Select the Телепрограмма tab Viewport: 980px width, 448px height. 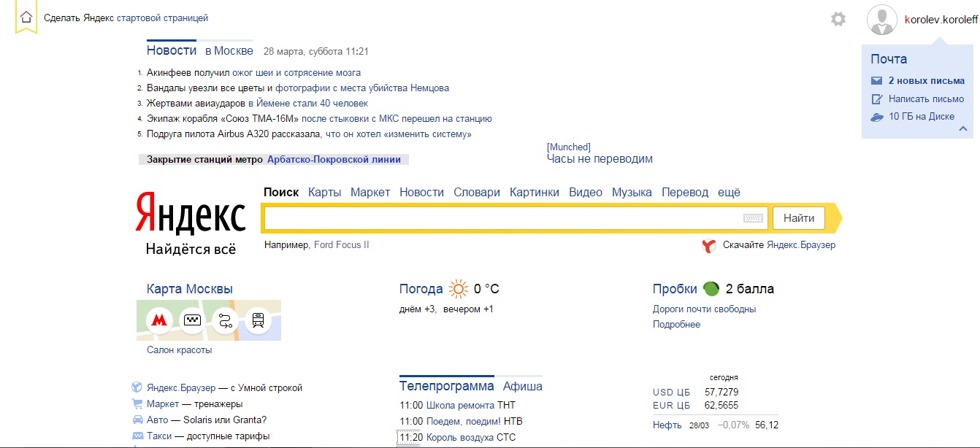coord(447,386)
